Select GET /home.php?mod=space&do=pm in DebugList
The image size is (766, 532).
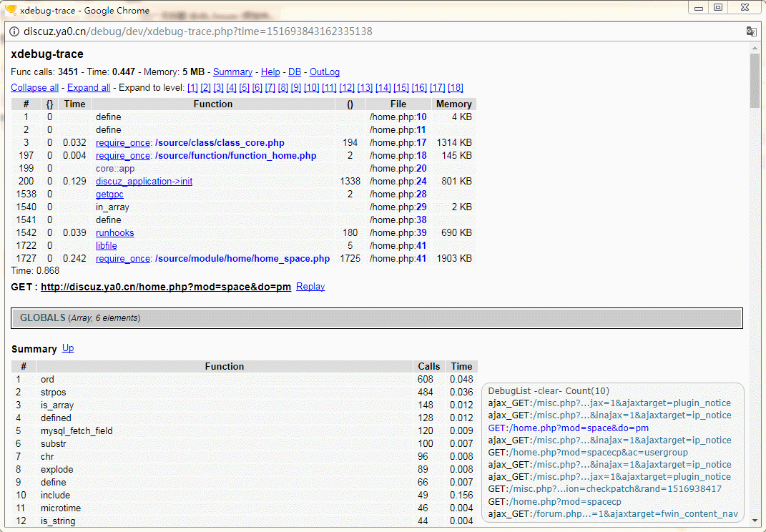pyautogui.click(x=568, y=428)
